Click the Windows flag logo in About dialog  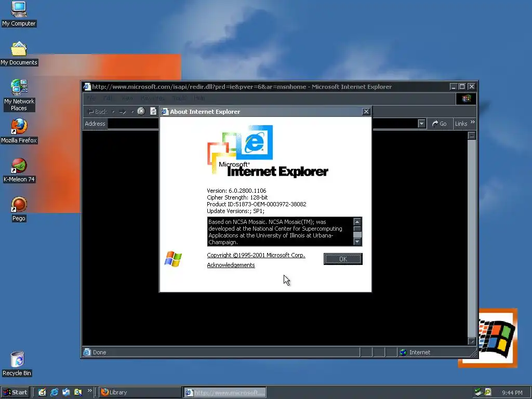coord(173,259)
